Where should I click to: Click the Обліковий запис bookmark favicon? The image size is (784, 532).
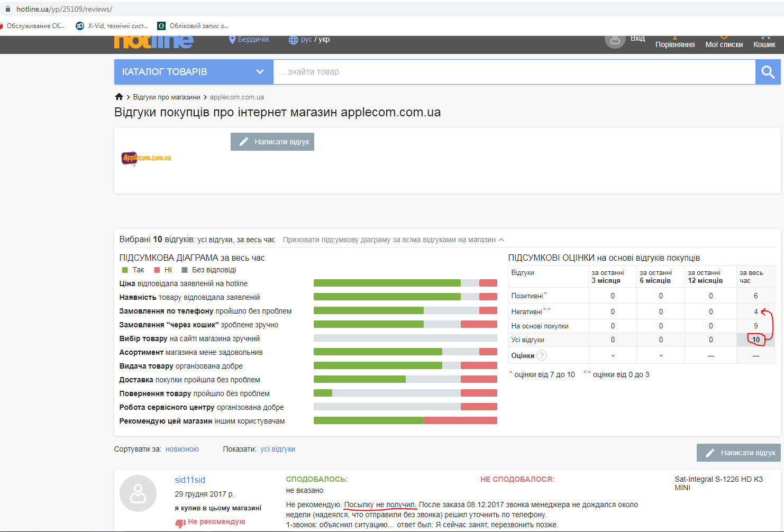(x=161, y=26)
